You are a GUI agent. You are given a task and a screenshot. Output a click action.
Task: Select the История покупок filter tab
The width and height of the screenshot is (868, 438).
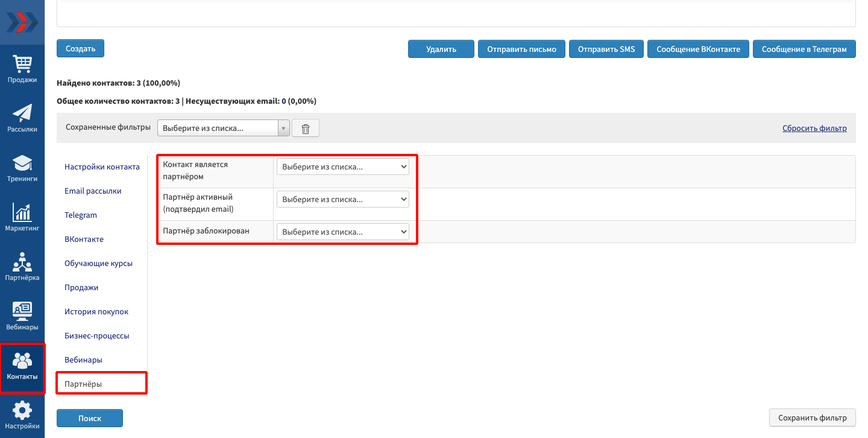coord(96,312)
